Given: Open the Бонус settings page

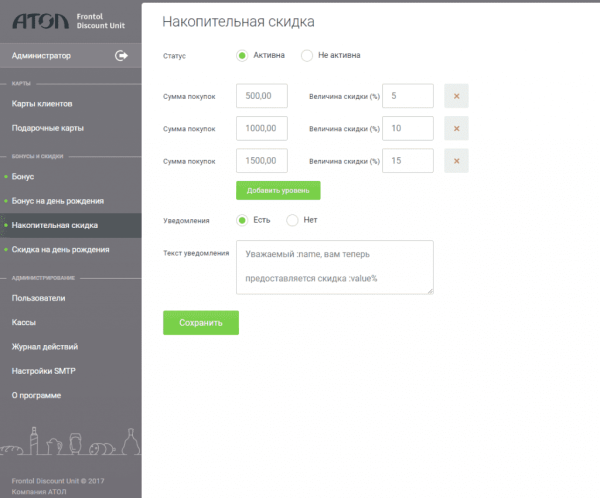Looking at the screenshot, I should [x=23, y=177].
